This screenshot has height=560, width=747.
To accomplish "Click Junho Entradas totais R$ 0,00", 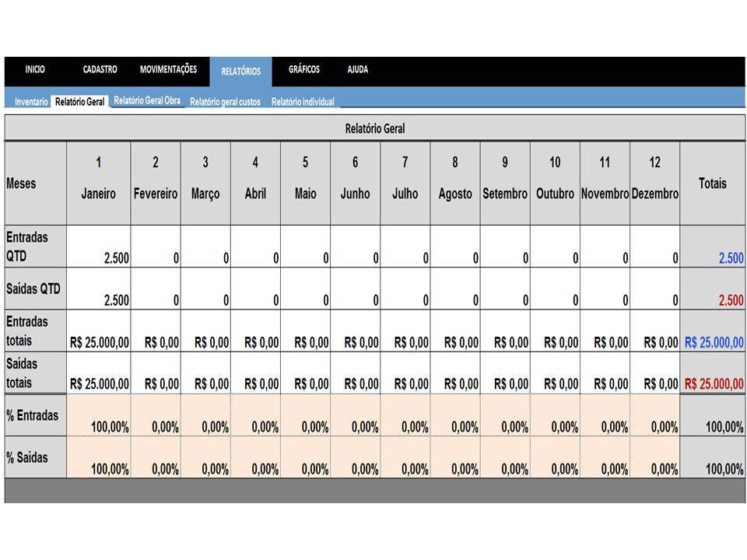I will pos(356,331).
